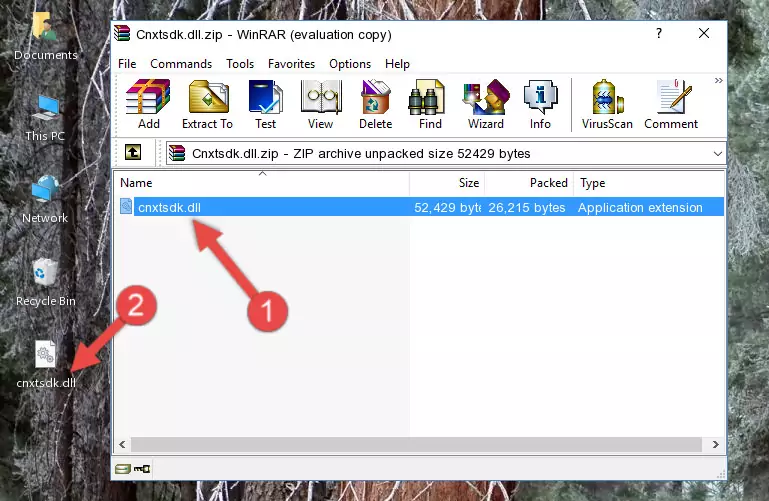
Task: Open the Tools menu
Action: (240, 64)
